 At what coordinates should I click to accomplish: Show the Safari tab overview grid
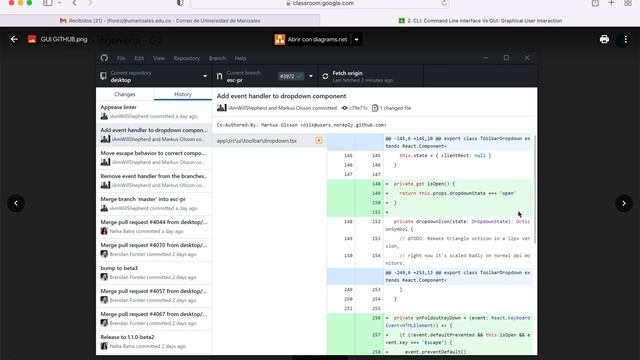click(628, 3)
